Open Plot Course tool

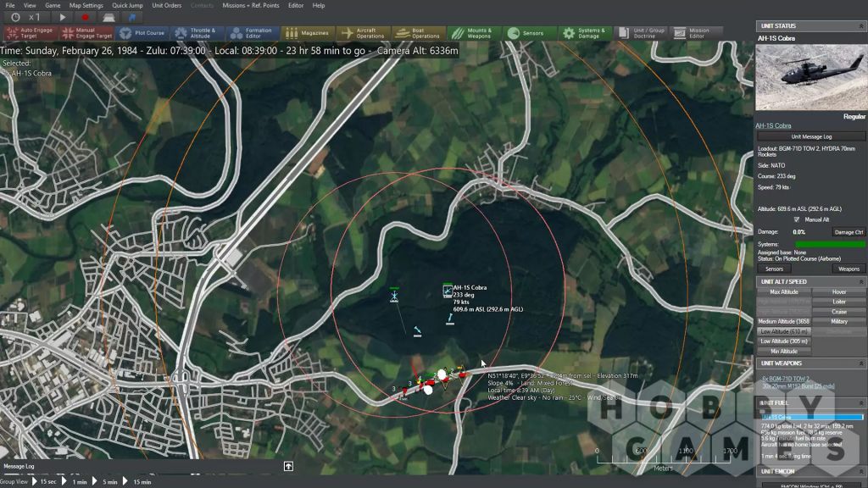point(142,33)
